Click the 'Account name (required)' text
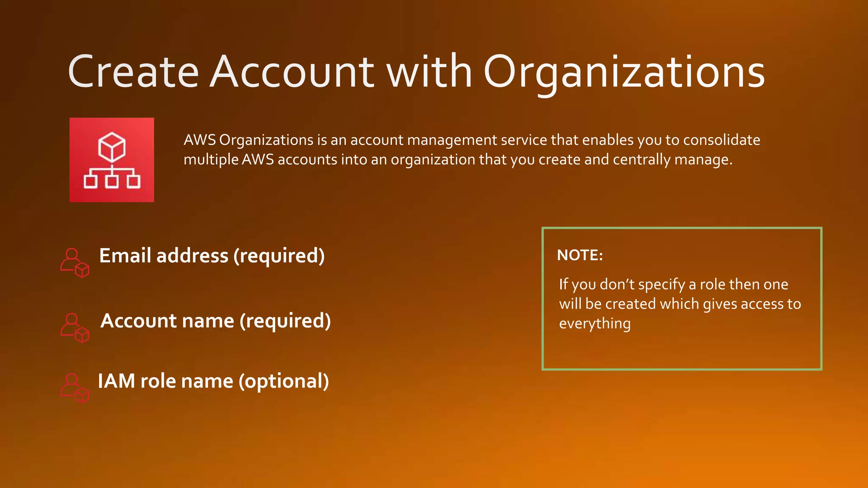Screen dimensions: 868x488 216,321
